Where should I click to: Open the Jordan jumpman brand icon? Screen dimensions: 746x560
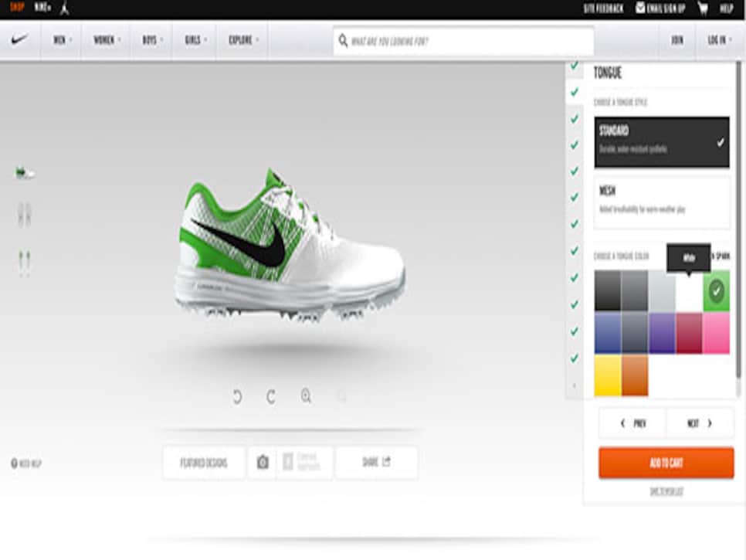coord(65,8)
